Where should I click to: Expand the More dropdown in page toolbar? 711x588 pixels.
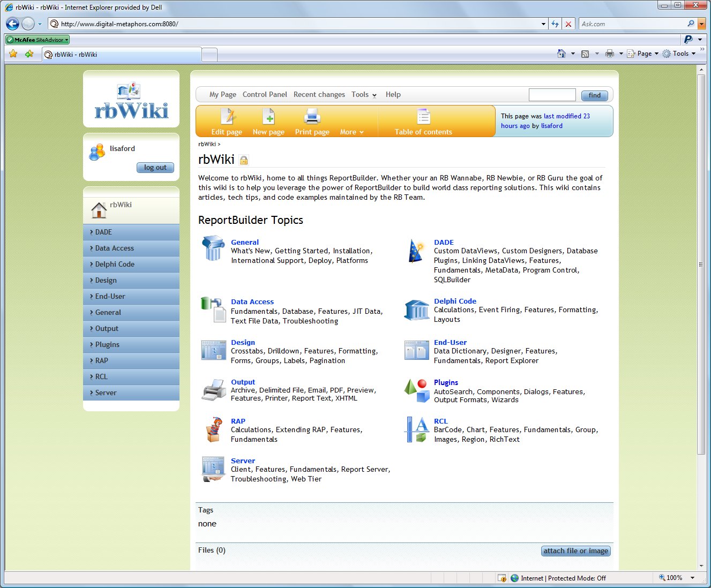coord(352,132)
